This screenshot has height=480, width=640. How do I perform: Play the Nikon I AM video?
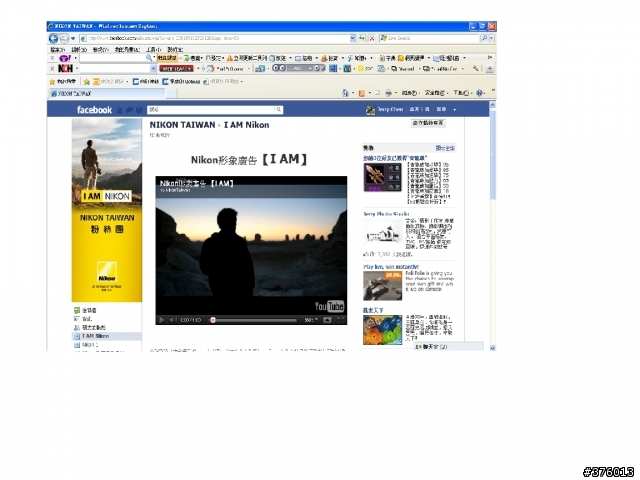point(162,320)
